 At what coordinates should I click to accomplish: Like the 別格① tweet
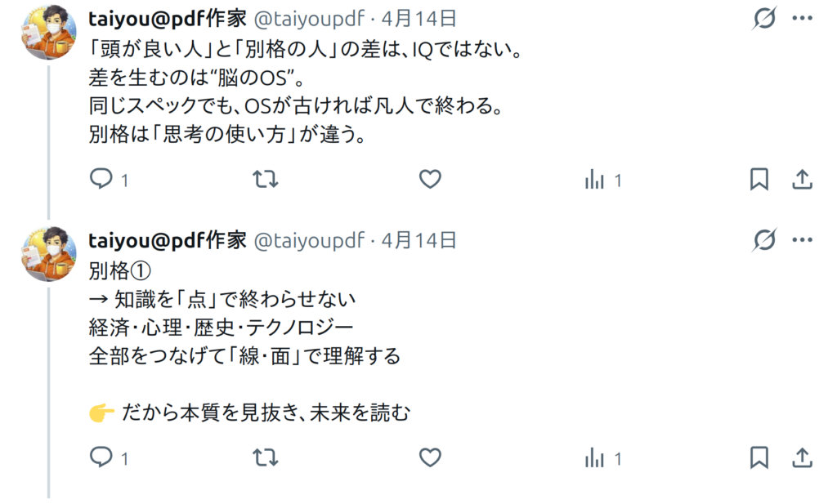[430, 457]
